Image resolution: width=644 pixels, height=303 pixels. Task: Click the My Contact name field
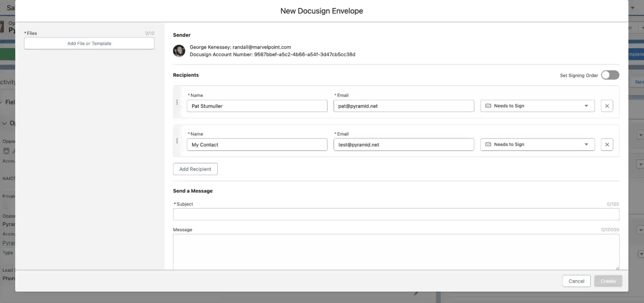(257, 144)
